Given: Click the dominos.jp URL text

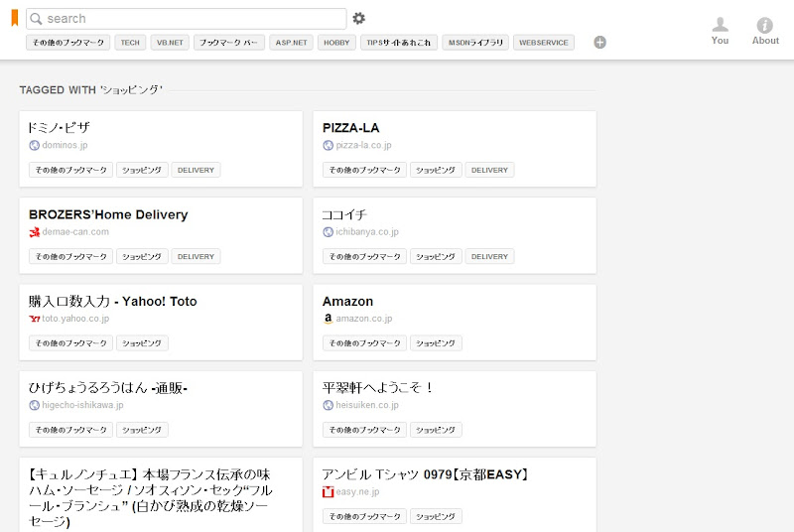Looking at the screenshot, I should click(x=65, y=145).
